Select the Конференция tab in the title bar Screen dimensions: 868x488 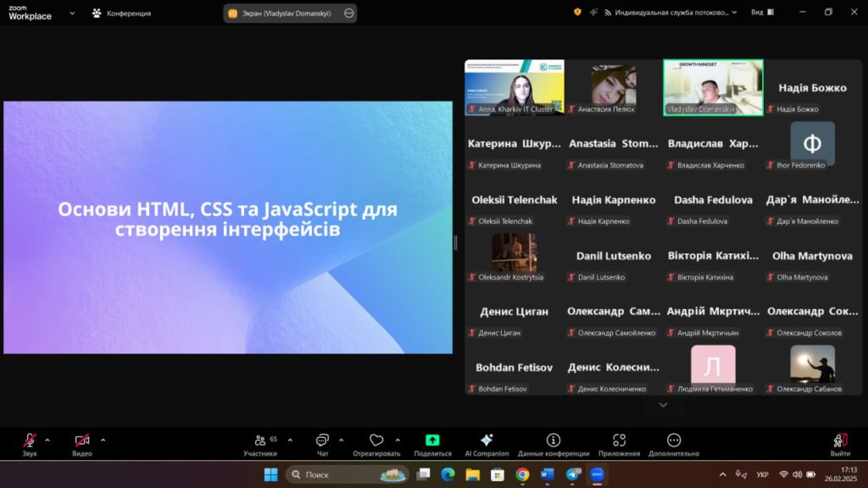point(122,14)
